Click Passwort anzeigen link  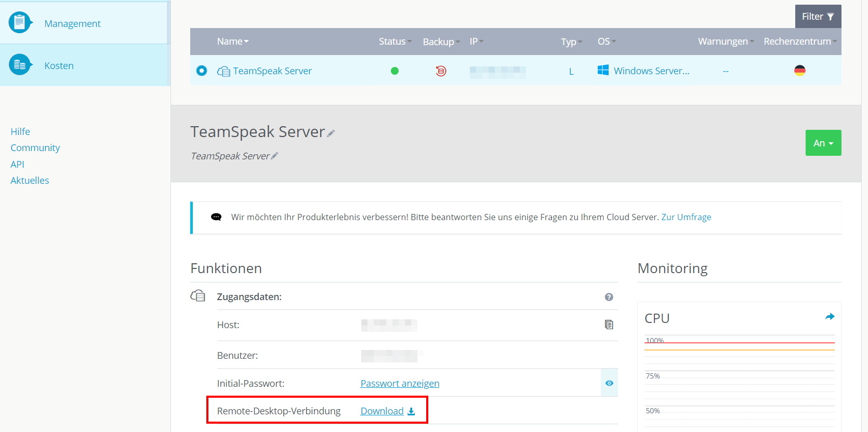(x=400, y=383)
